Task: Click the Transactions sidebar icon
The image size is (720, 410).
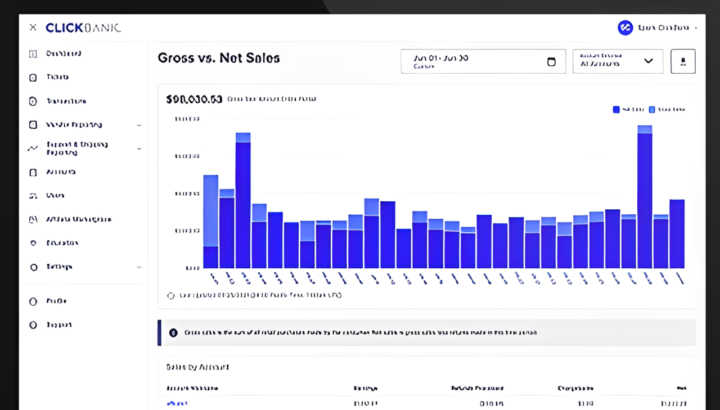Action: 33,101
